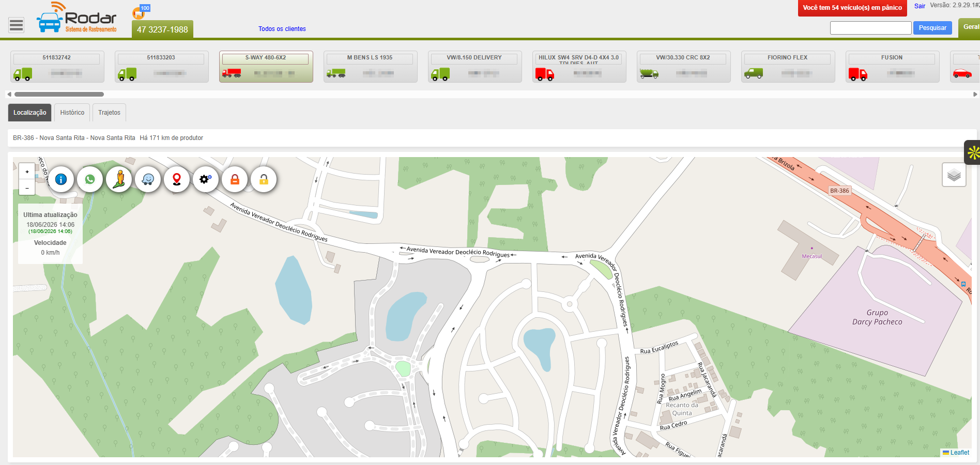The height and width of the screenshot is (465, 980).
Task: Open Todos os clientes link
Action: click(x=282, y=29)
